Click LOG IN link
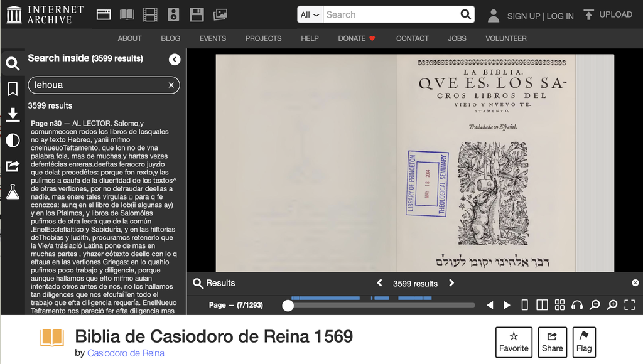The width and height of the screenshot is (643, 364). pos(560,16)
